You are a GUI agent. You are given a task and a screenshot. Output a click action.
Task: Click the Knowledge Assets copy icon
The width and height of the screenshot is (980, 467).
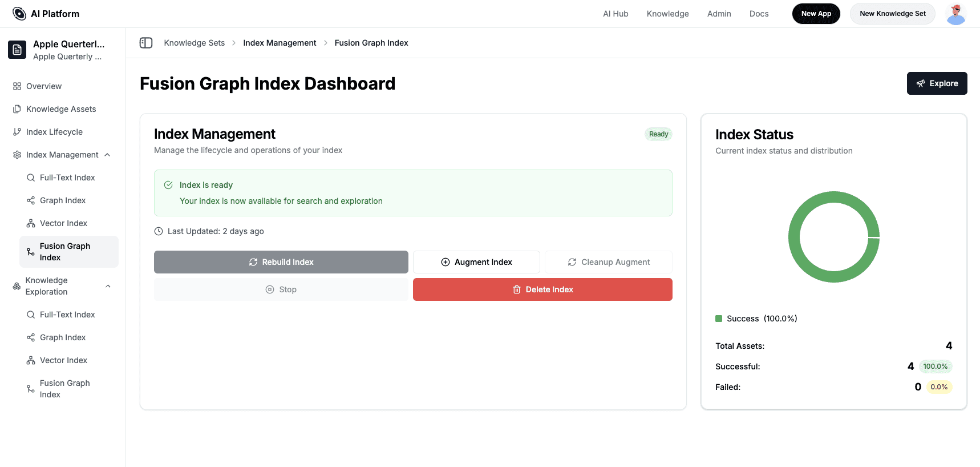tap(17, 109)
